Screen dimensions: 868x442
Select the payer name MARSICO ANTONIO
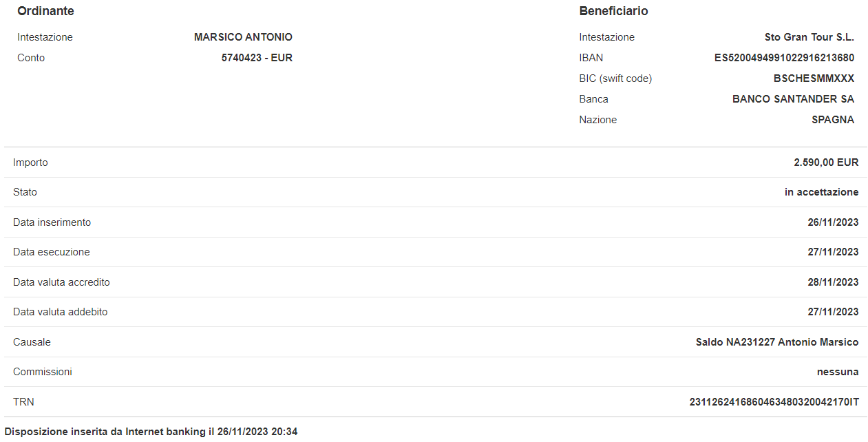click(243, 37)
